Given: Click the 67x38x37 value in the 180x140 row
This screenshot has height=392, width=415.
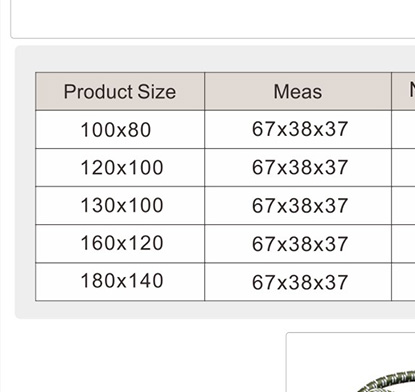Looking at the screenshot, I should click(300, 282).
